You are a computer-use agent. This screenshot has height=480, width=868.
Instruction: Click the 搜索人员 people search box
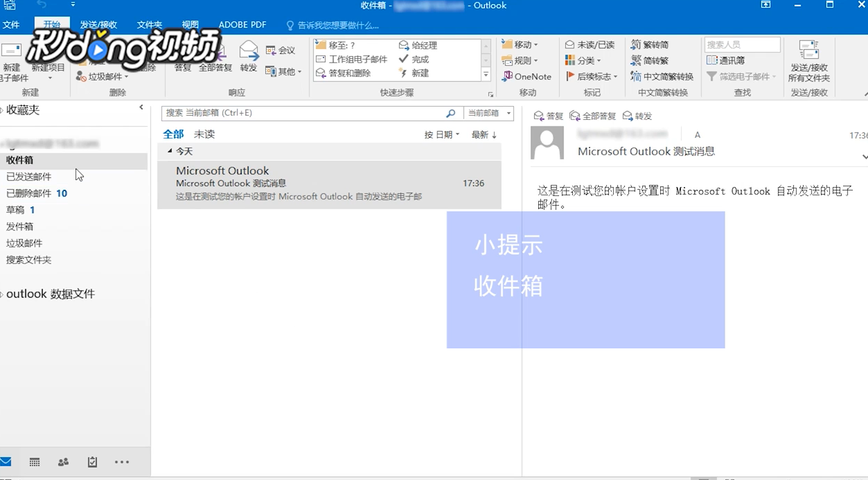pyautogui.click(x=742, y=44)
